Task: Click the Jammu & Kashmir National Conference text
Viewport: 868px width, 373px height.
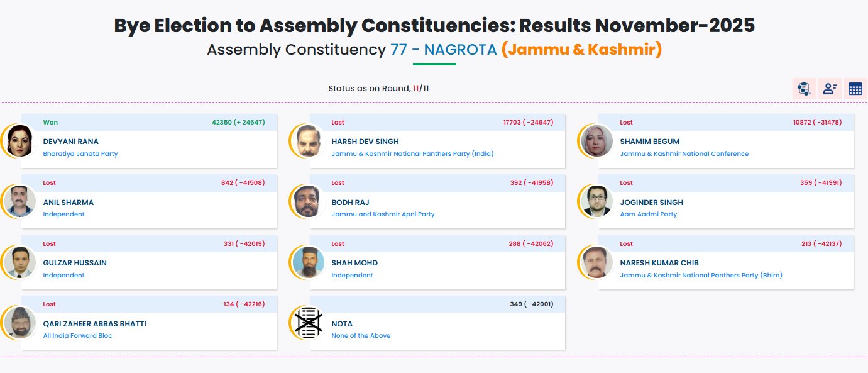Action: (x=684, y=153)
